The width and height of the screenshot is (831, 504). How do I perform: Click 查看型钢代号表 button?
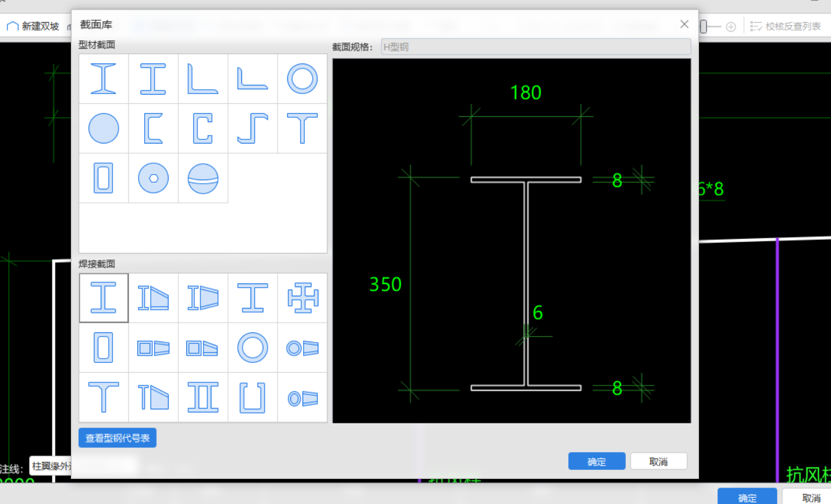[117, 438]
